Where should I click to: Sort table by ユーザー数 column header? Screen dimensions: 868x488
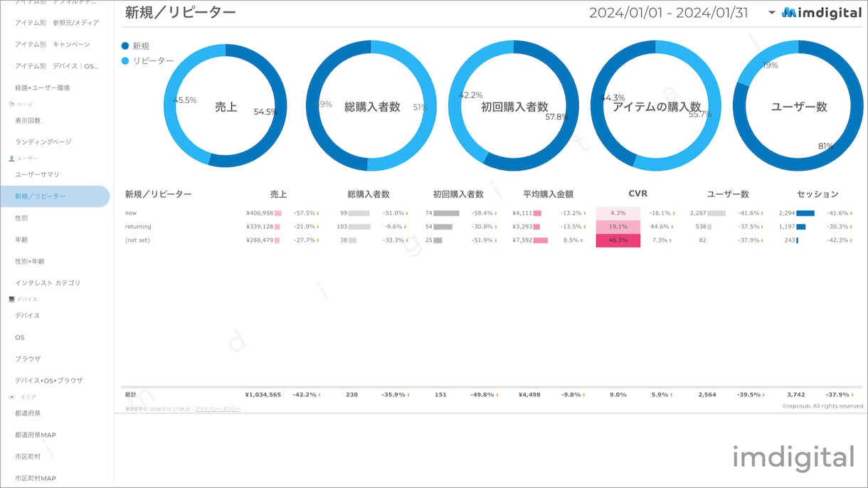(x=728, y=194)
